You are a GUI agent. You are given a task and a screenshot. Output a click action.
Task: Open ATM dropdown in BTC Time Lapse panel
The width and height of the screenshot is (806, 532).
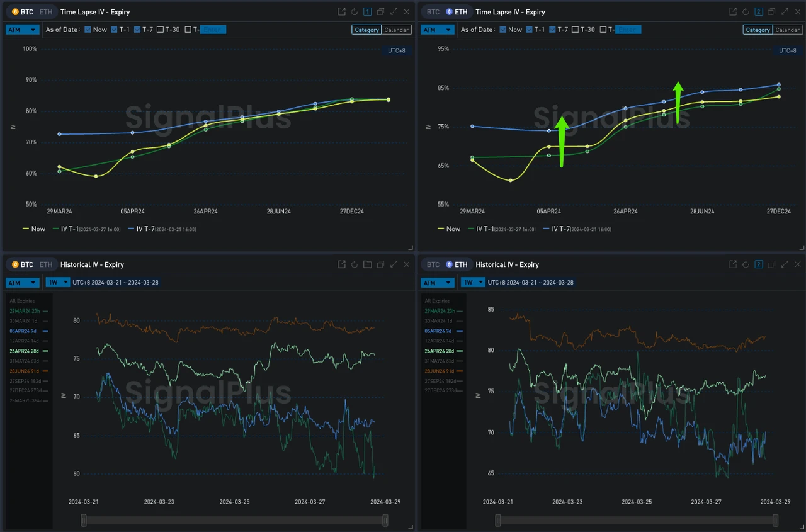[23, 30]
